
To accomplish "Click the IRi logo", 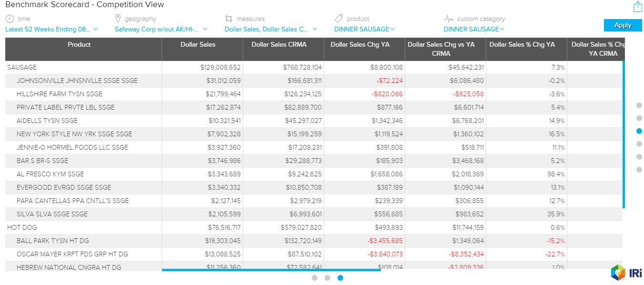I will click(x=626, y=273).
